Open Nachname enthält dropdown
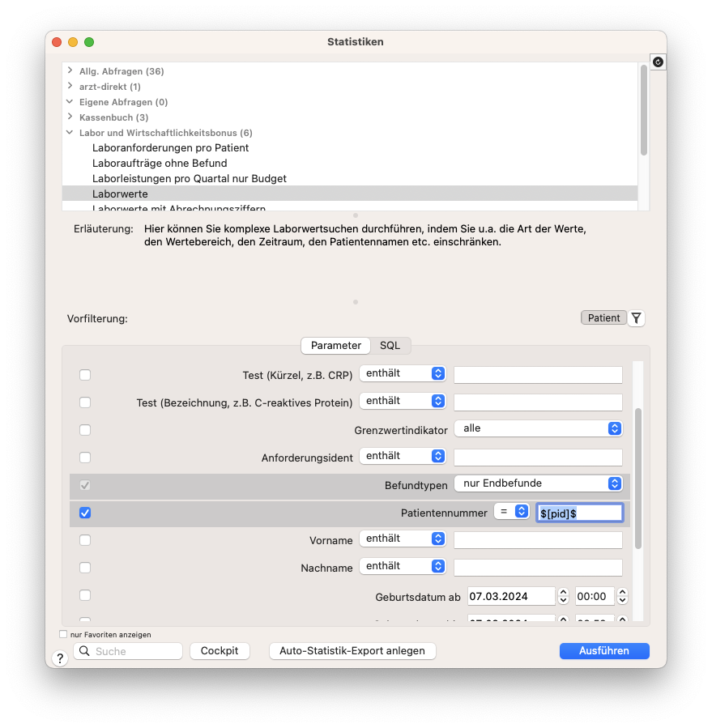Screen dimensions: 712x728 403,566
